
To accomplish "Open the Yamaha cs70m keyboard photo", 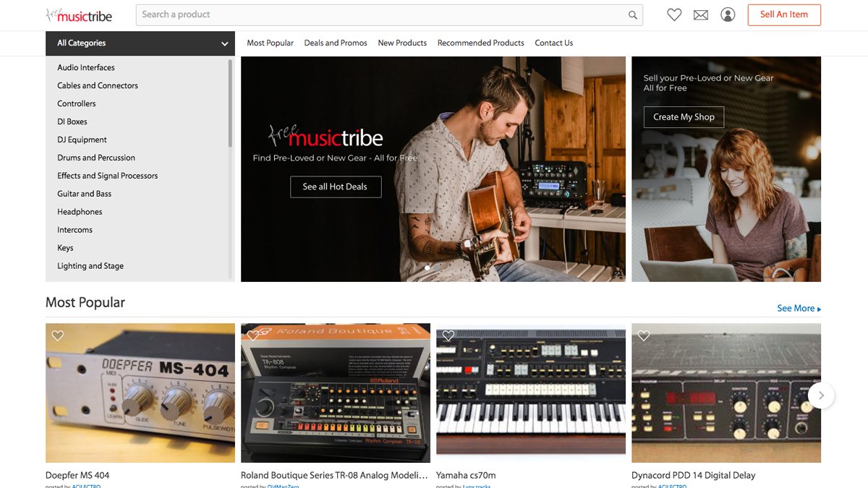I will click(531, 393).
